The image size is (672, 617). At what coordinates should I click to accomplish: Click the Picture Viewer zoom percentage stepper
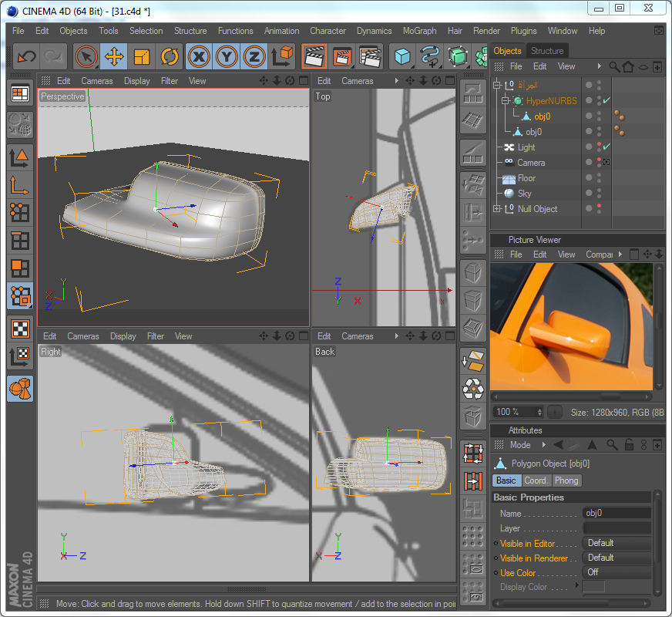pos(539,412)
